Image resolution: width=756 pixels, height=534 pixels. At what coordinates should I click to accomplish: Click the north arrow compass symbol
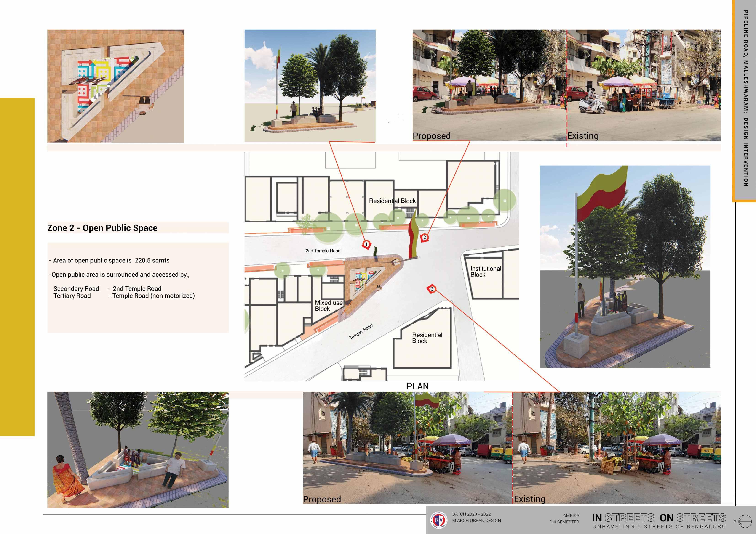(745, 521)
